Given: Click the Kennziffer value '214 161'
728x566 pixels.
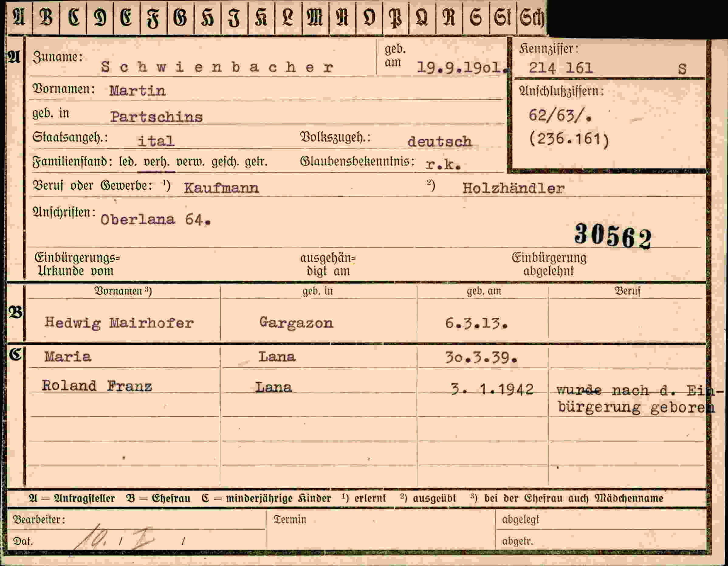Looking at the screenshot, I should pyautogui.click(x=561, y=68).
